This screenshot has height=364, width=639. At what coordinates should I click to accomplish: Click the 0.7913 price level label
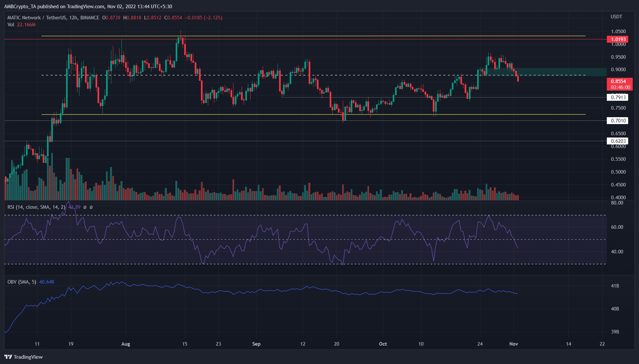618,97
